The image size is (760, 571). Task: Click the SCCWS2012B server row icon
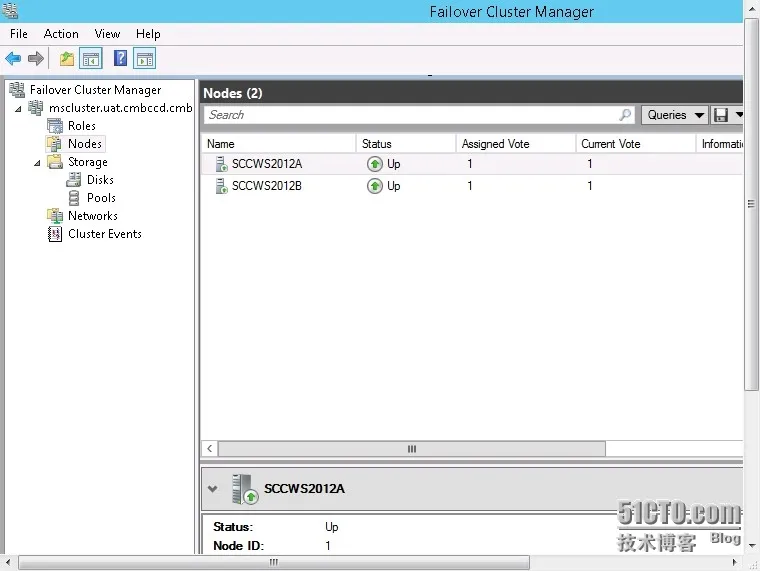[222, 186]
